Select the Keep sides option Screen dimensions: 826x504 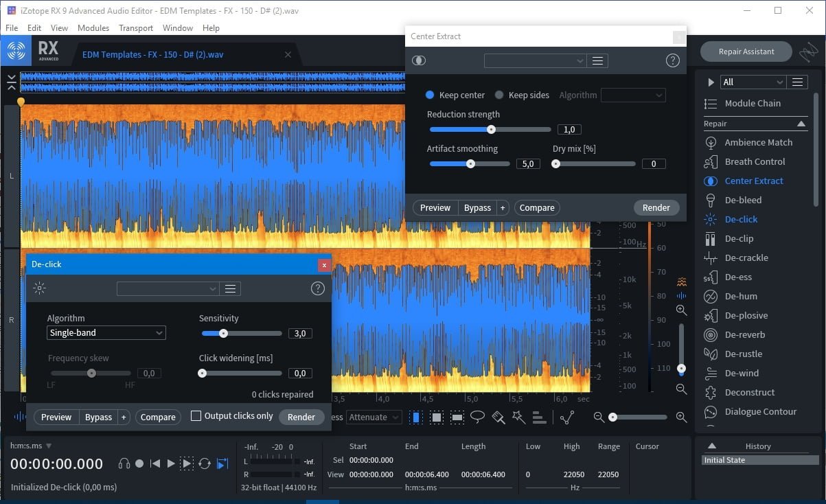click(x=499, y=95)
